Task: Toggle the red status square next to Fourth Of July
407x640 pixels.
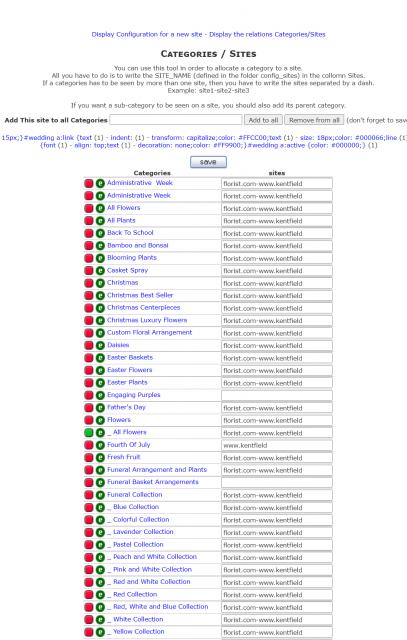Action: (x=89, y=445)
